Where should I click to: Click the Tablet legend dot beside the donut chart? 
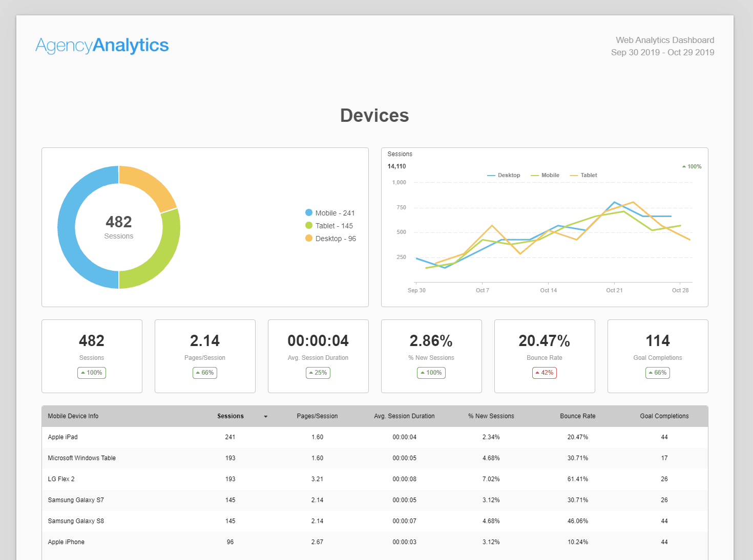308,225
